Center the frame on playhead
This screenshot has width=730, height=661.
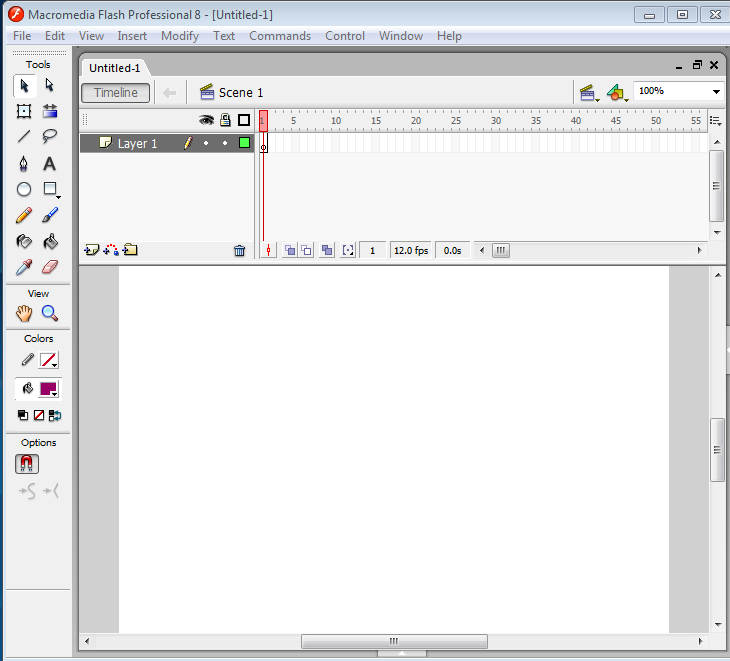pyautogui.click(x=269, y=250)
